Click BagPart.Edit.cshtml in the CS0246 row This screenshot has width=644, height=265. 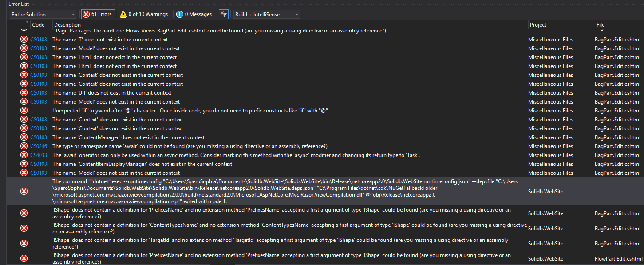click(x=618, y=146)
